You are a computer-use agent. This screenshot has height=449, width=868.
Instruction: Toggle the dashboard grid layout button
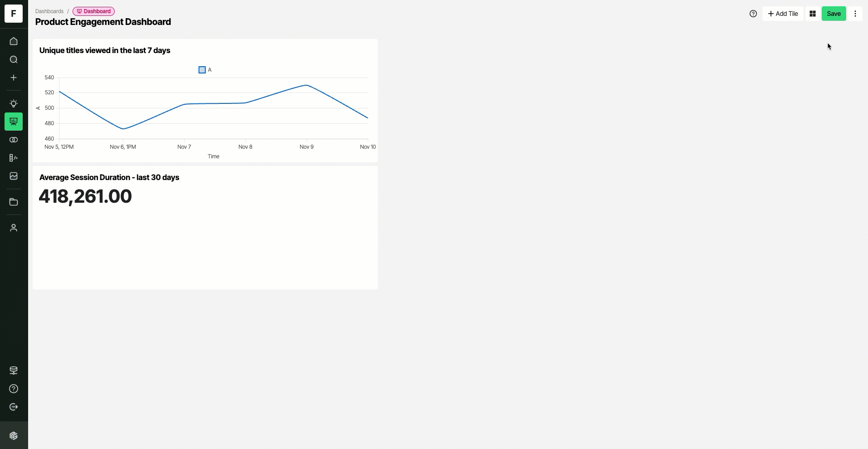(x=813, y=14)
